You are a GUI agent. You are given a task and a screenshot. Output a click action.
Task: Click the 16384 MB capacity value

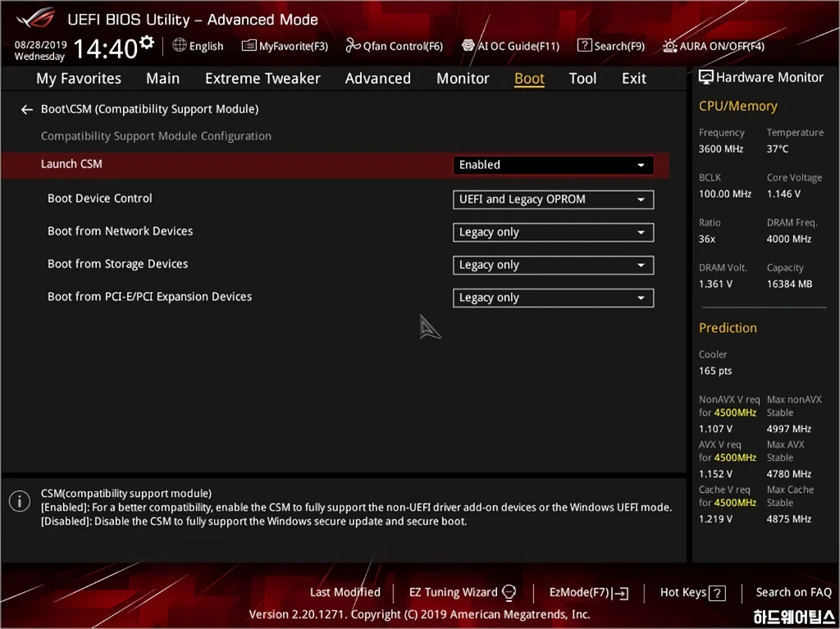coord(789,284)
